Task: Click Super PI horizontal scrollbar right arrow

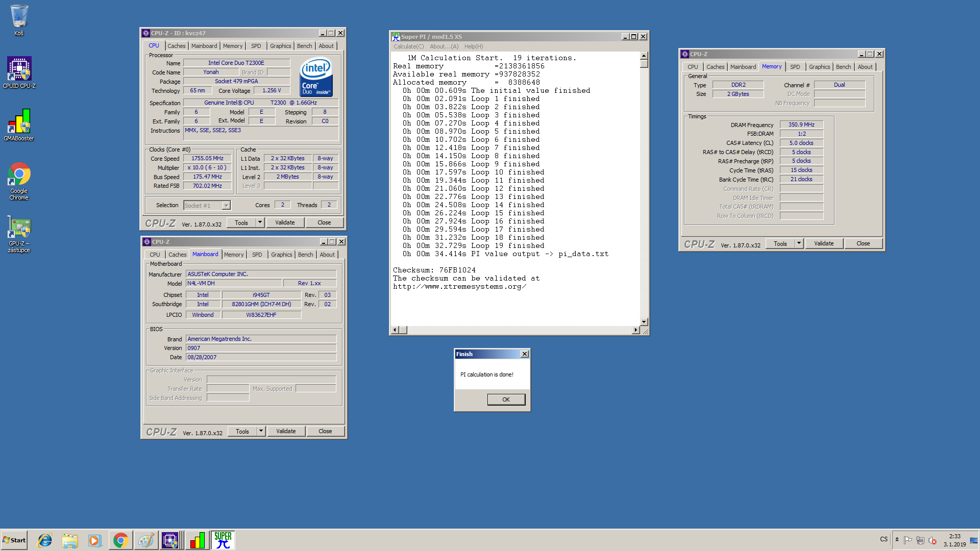Action: coord(635,330)
